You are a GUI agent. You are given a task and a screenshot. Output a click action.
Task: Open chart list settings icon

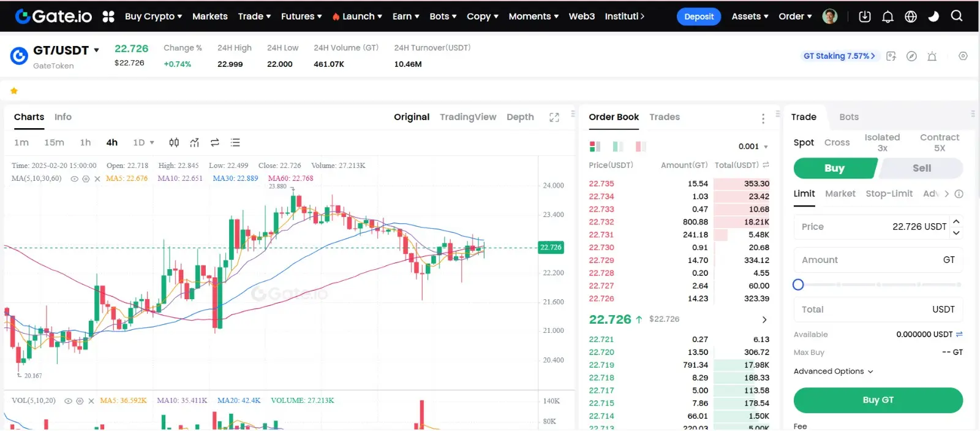point(235,142)
